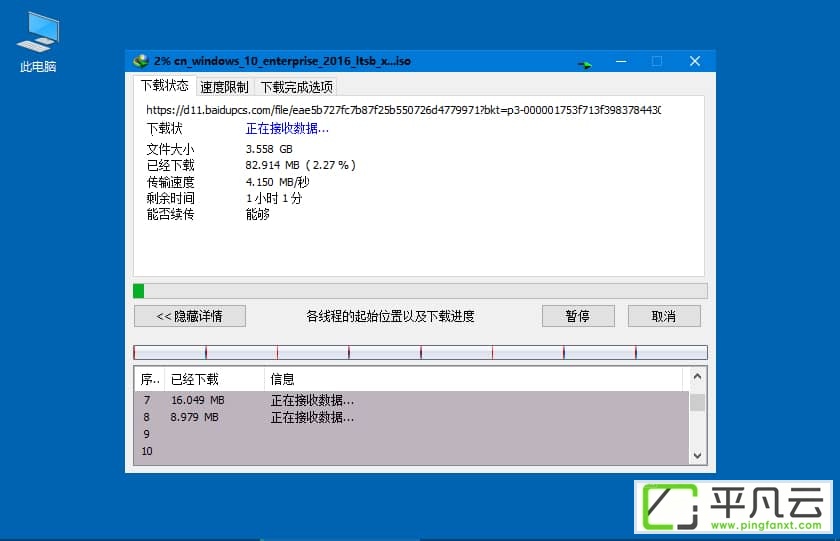The width and height of the screenshot is (840, 541).
Task: Click the green download progress bar
Action: [420, 291]
